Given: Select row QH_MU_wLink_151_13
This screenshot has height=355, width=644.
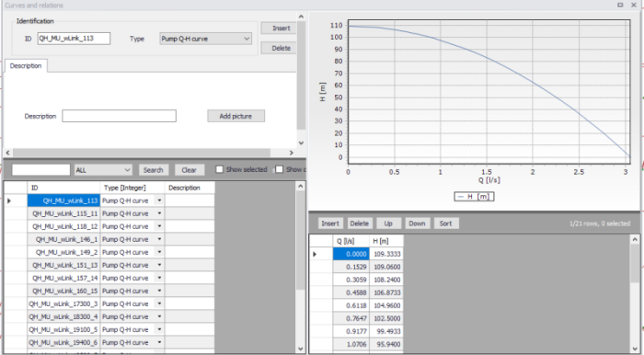Looking at the screenshot, I should 64,265.
